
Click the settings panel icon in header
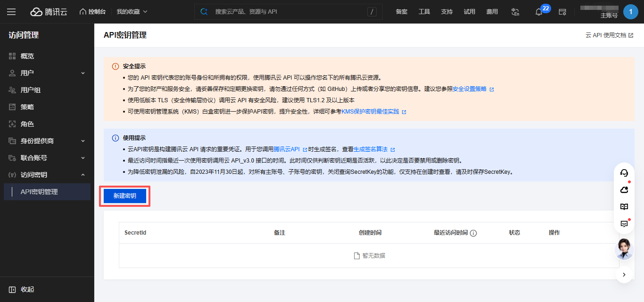coord(562,12)
